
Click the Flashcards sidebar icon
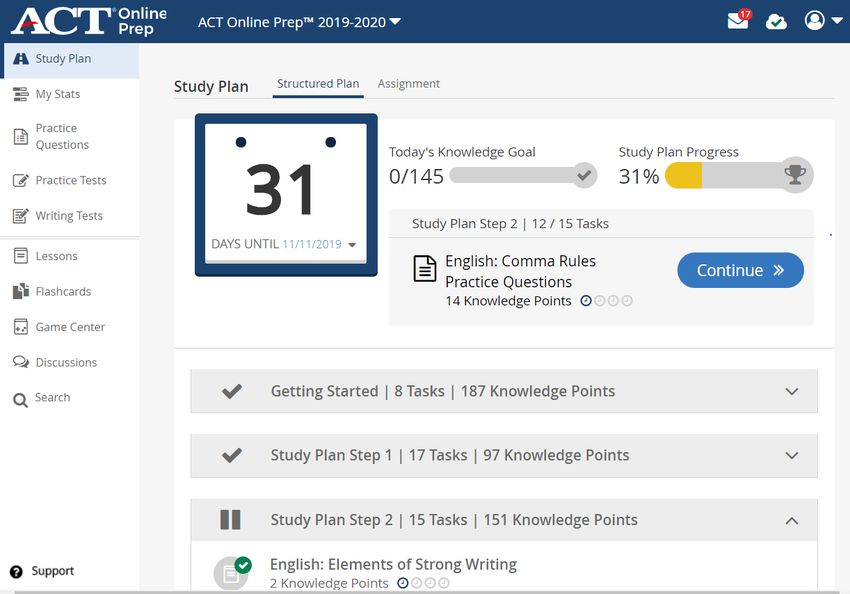click(21, 291)
